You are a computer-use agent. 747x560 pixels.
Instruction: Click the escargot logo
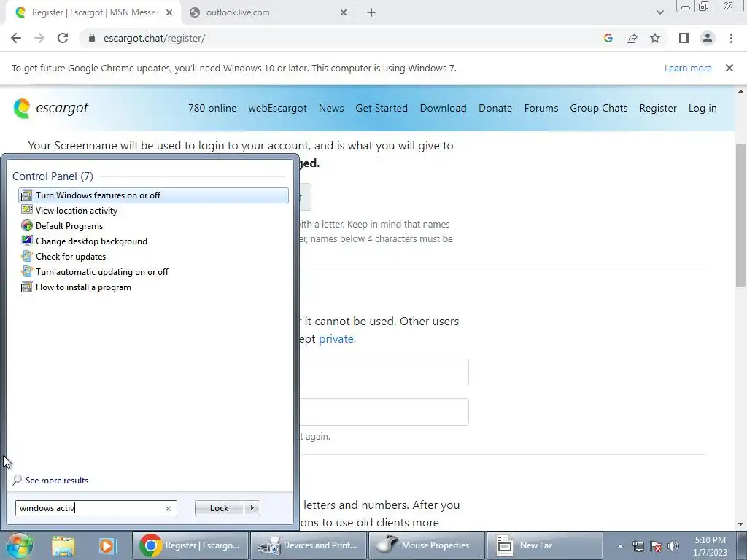tap(51, 108)
